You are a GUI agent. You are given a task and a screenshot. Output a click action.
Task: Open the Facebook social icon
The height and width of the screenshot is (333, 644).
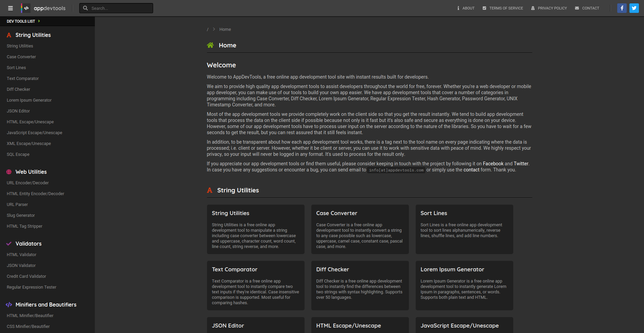pyautogui.click(x=622, y=8)
